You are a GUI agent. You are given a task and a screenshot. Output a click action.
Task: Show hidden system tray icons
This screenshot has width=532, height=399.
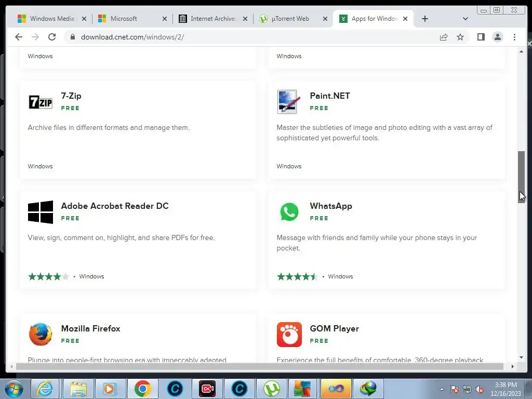coord(442,390)
